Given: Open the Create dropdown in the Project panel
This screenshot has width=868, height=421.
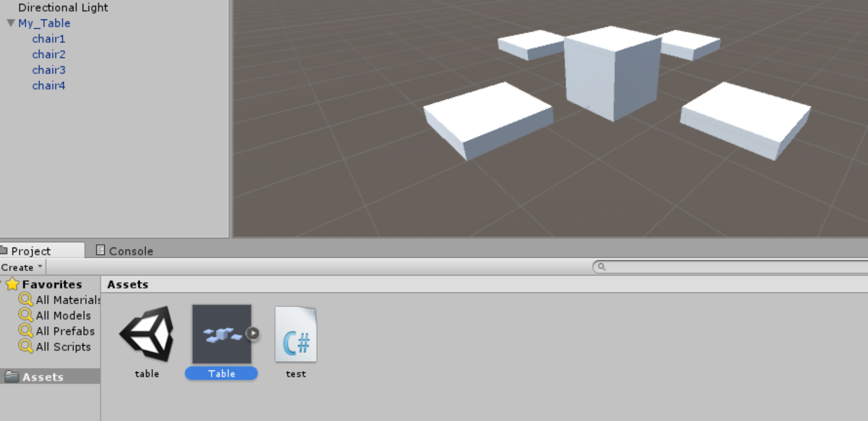Looking at the screenshot, I should (x=21, y=267).
